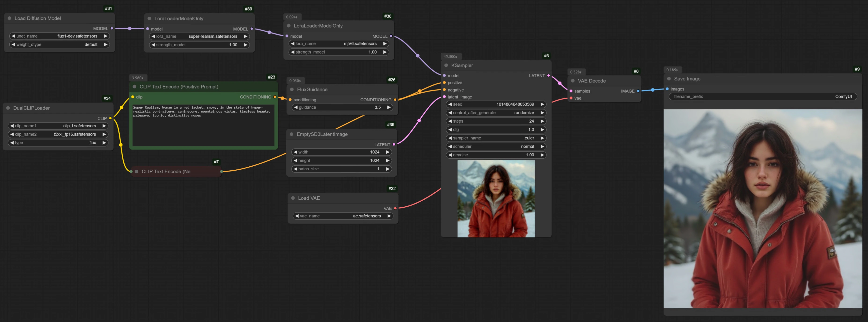This screenshot has width=868, height=322.
Task: Click the MODEL output dot on Load Diffusion Model
Action: tap(112, 29)
